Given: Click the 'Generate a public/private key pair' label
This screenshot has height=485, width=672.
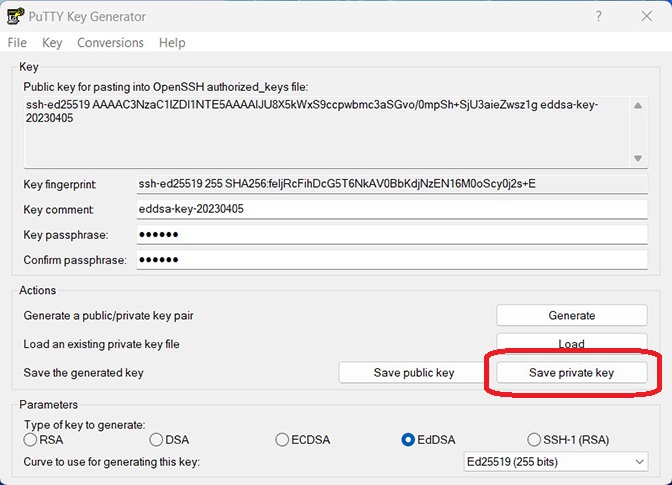Looking at the screenshot, I should [108, 316].
